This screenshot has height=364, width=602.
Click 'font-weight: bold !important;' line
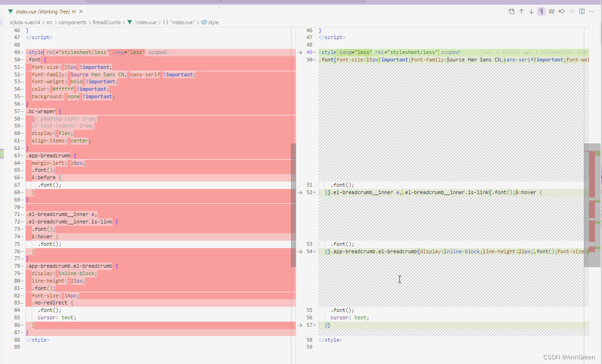74,81
